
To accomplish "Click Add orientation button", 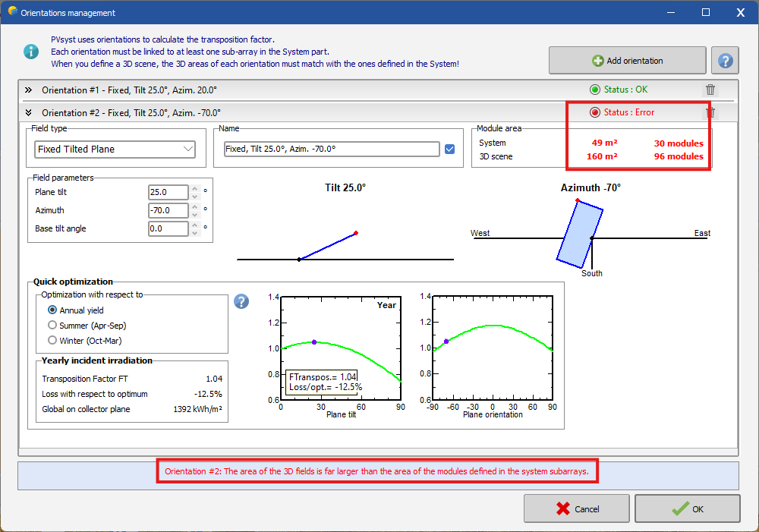I will pyautogui.click(x=628, y=61).
